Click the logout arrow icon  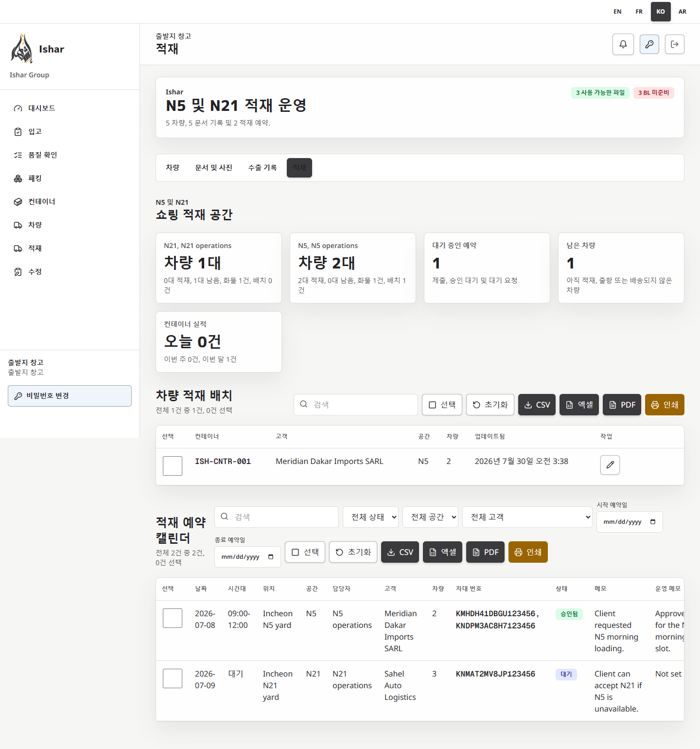(x=675, y=44)
